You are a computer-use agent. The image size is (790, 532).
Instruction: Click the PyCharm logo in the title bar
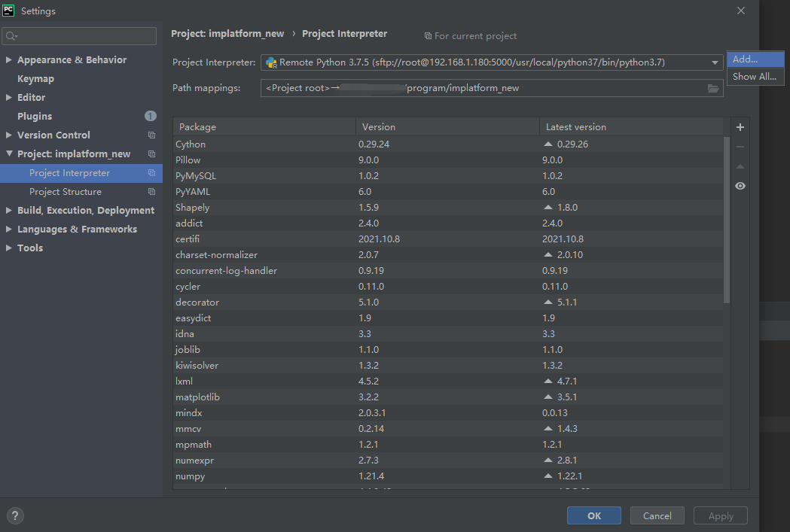[x=8, y=10]
